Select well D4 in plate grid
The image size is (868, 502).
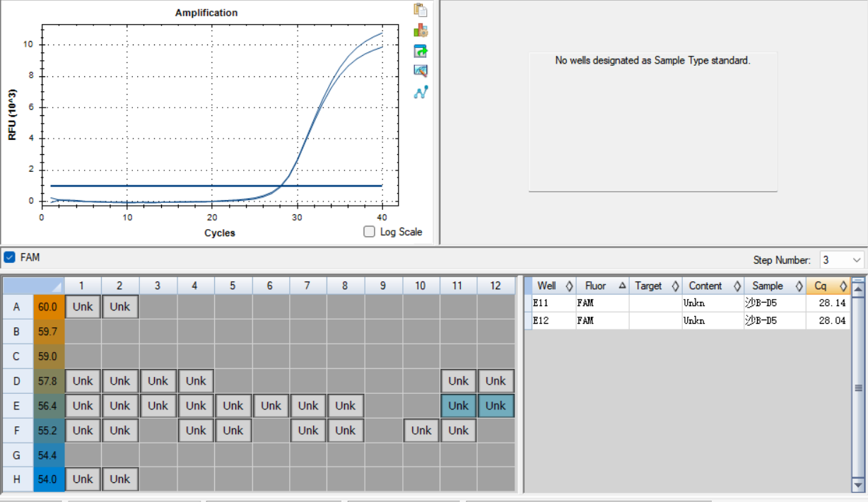(x=196, y=381)
